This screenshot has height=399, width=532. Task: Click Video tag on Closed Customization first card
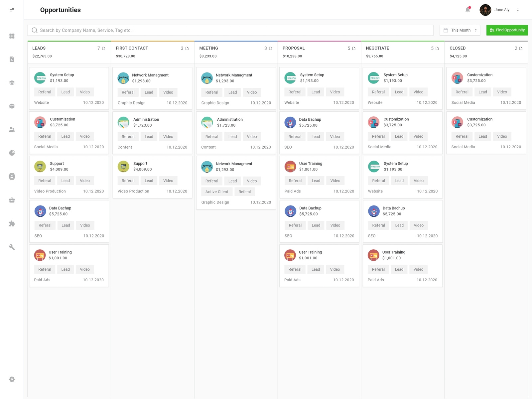[502, 92]
